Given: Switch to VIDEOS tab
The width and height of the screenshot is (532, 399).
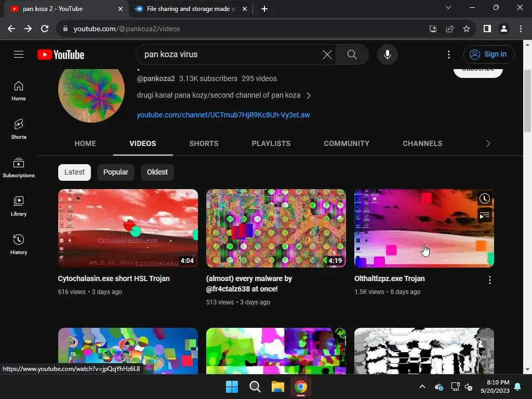Looking at the screenshot, I should [x=142, y=143].
